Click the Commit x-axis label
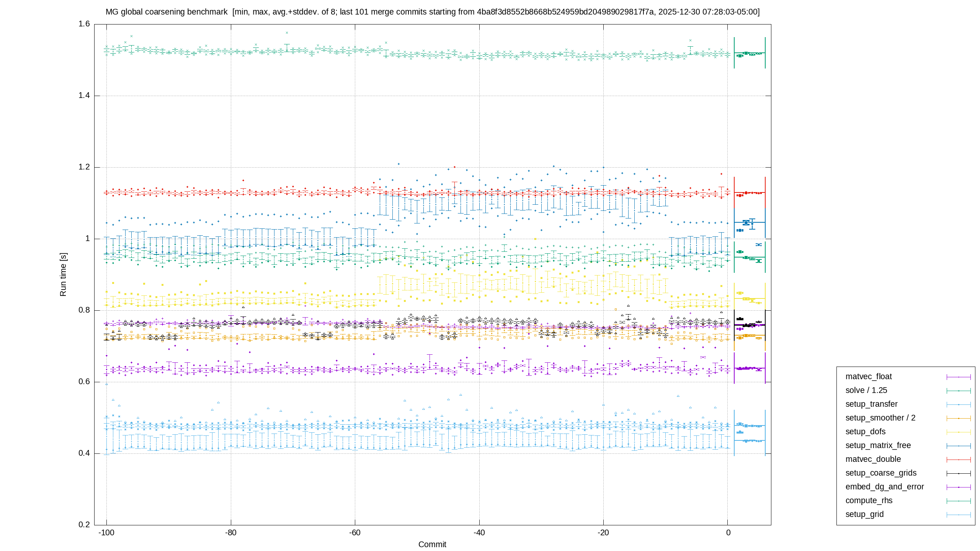980x551 pixels. [432, 544]
